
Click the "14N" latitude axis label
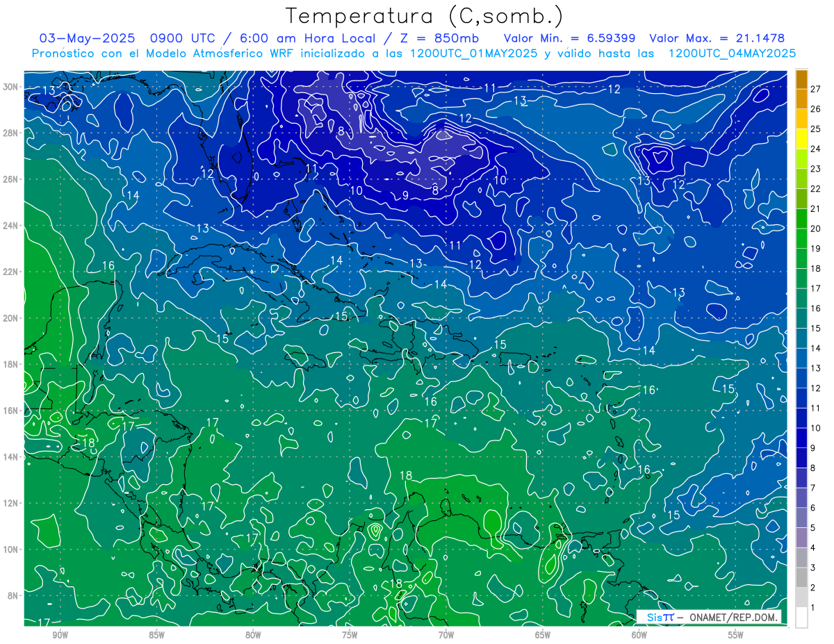point(11,456)
